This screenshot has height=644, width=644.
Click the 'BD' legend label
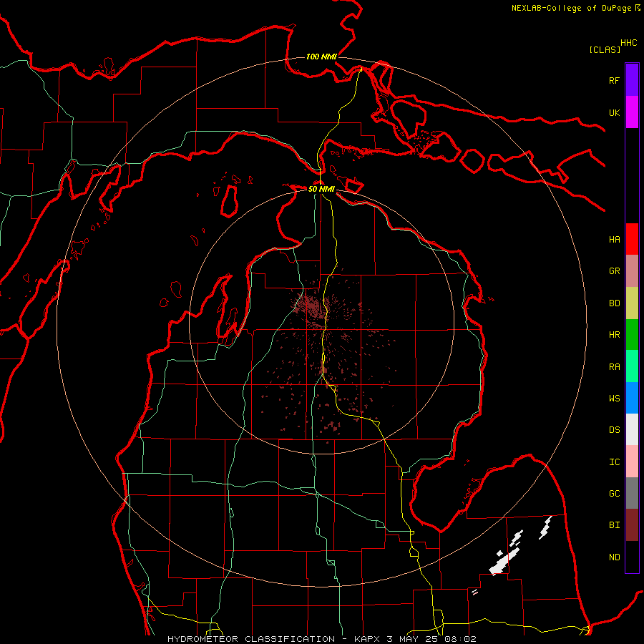pos(614,303)
